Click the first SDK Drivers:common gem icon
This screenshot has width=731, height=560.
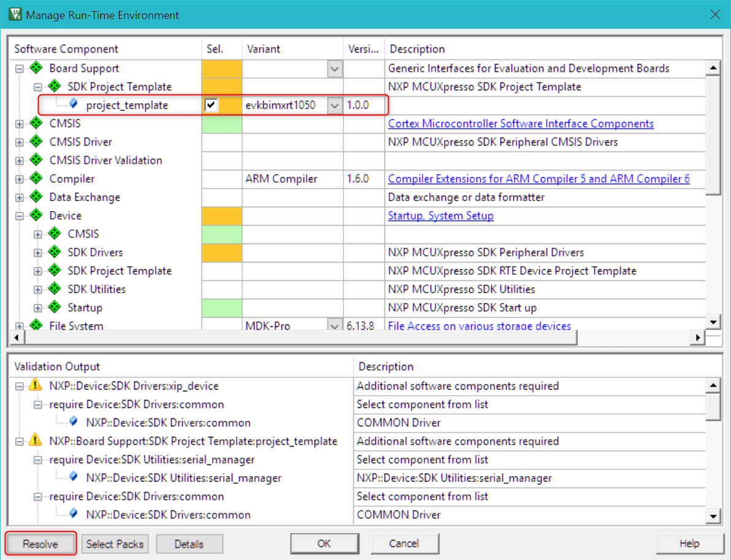74,421
